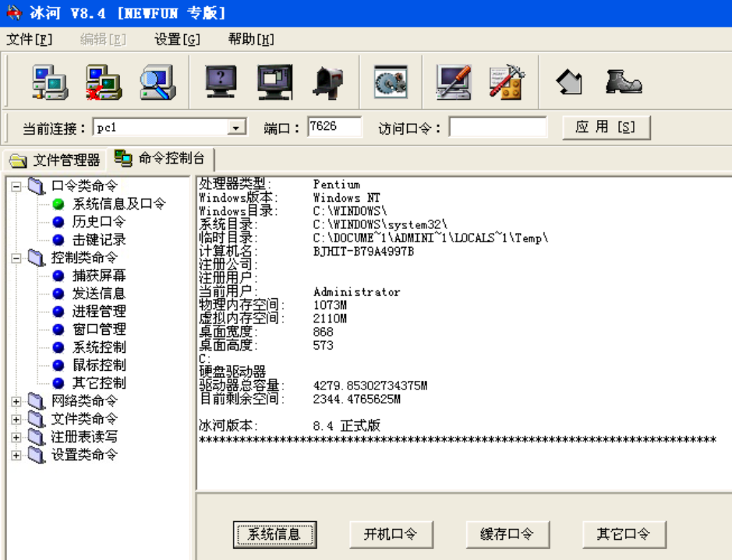Expand the 文件类命令 tree node
Image resolution: width=732 pixels, height=560 pixels.
(x=16, y=419)
